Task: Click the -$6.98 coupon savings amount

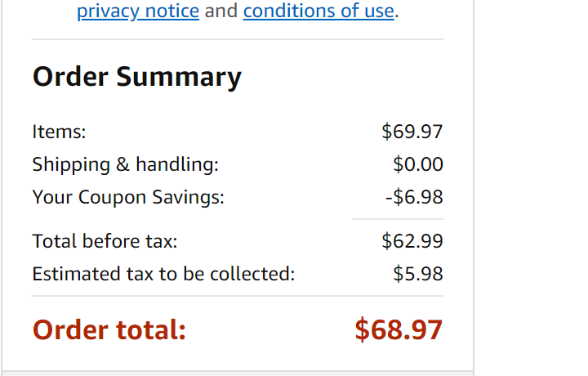Action: tap(413, 197)
